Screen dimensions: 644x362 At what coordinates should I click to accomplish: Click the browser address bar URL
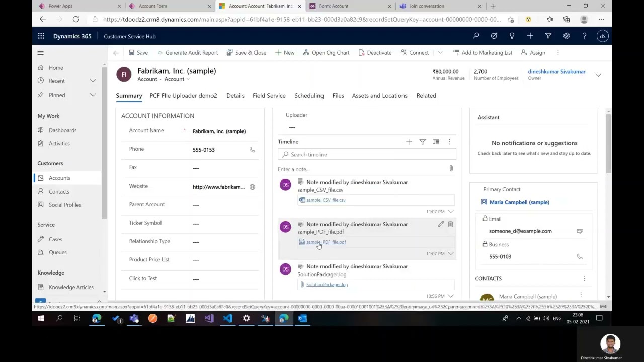tap(301, 19)
